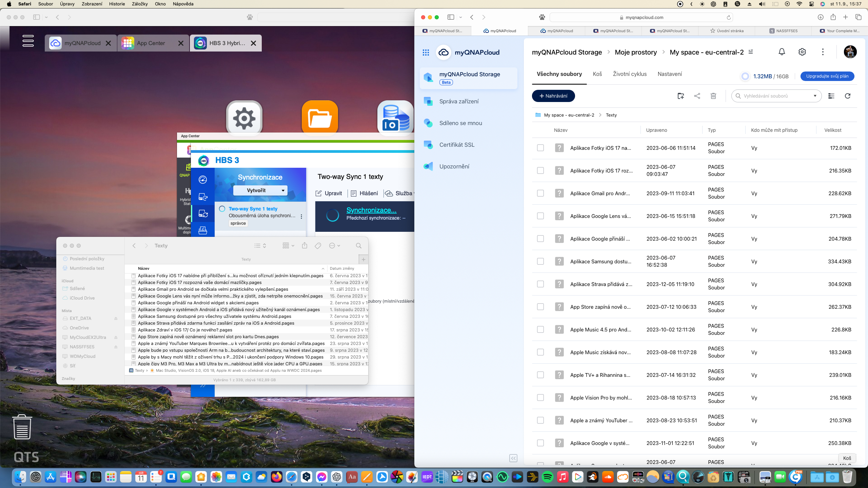The image size is (868, 488).
Task: Open the search filter dropdown arrow in the file search box
Action: (815, 96)
